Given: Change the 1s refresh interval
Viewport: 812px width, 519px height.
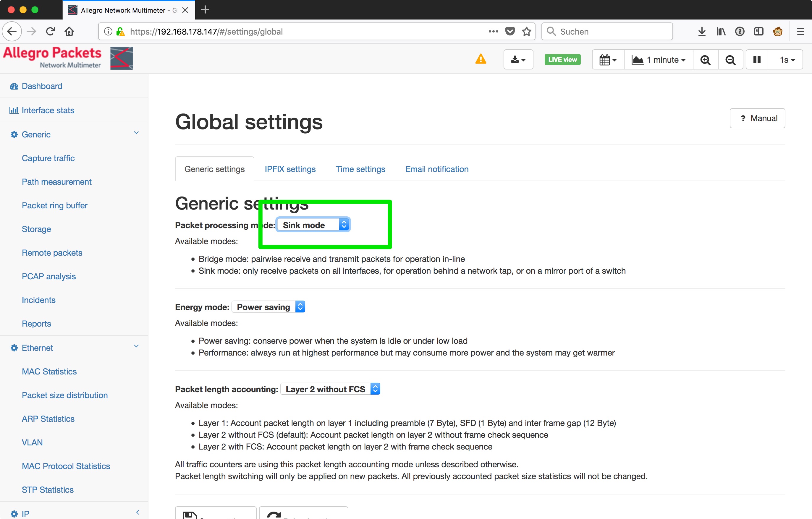Looking at the screenshot, I should 785,59.
